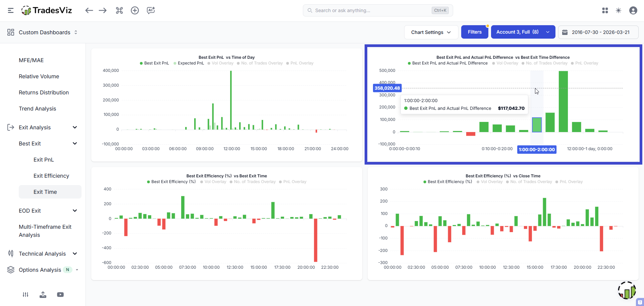Open the Chart Settings dropdown
The width and height of the screenshot is (644, 306).
coord(431,32)
